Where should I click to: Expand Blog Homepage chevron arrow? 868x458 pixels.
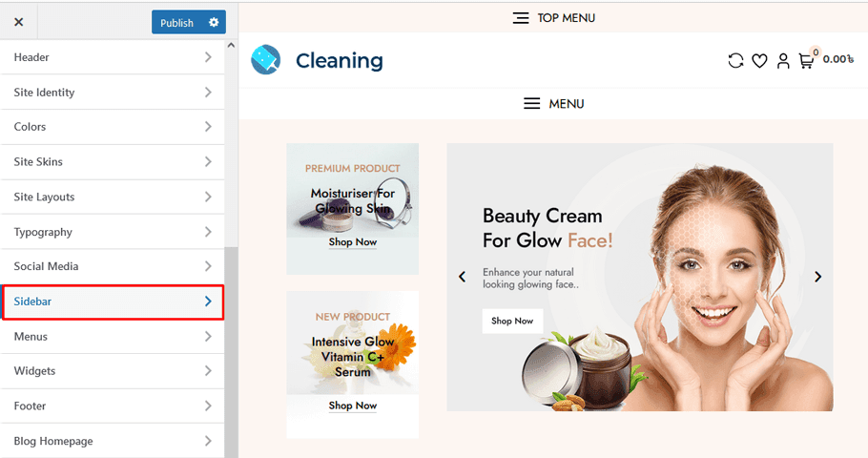[208, 441]
